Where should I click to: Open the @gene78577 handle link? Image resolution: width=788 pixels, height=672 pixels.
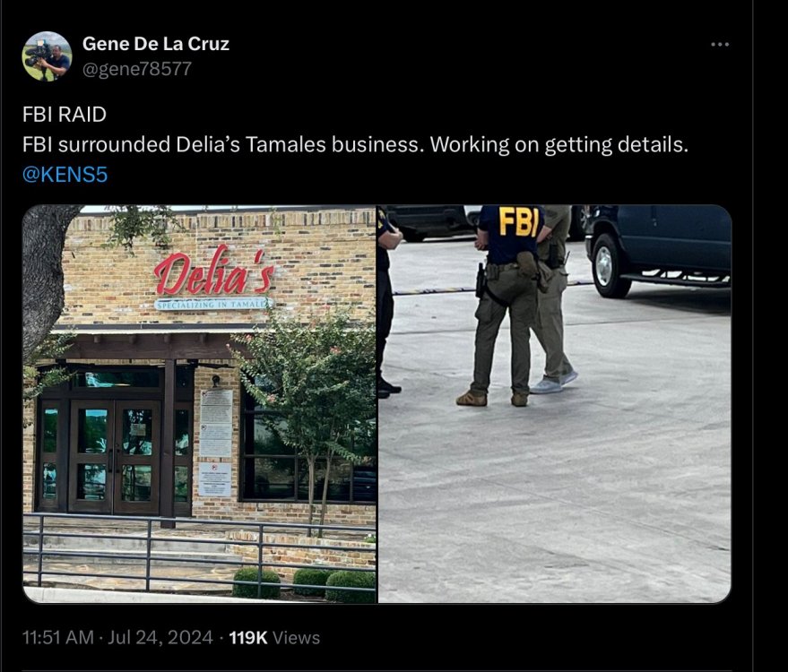(x=137, y=69)
